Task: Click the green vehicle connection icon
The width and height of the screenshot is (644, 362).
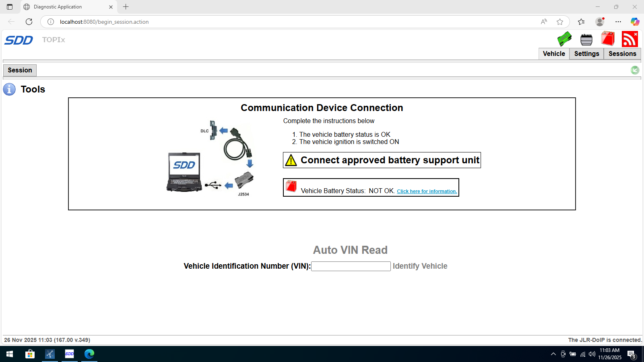Action: (564, 39)
